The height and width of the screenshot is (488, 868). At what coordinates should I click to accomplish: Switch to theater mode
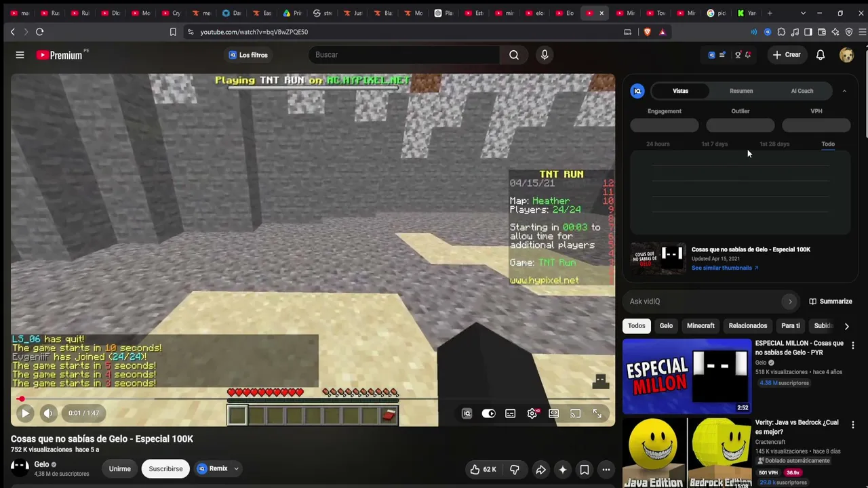coord(554,413)
